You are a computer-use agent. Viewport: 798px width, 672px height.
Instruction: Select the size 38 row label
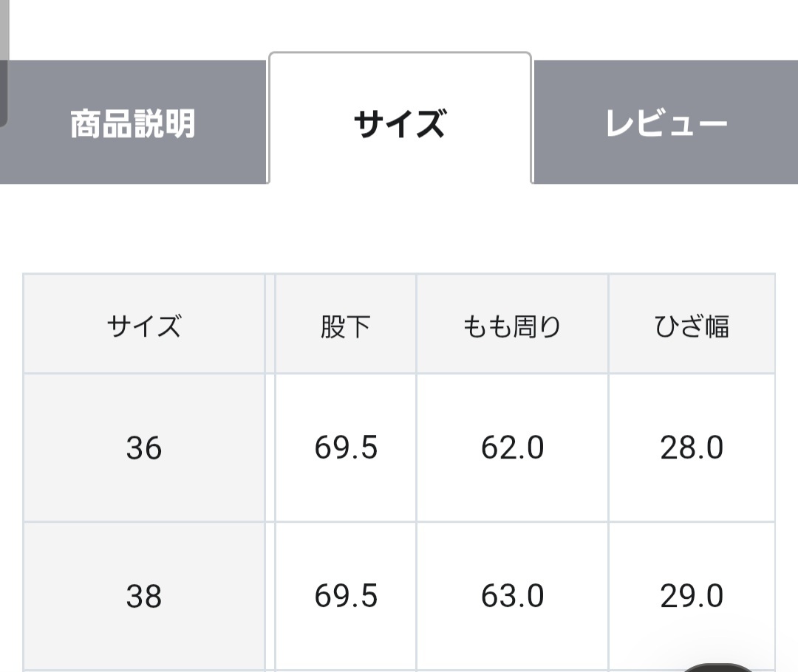[144, 596]
